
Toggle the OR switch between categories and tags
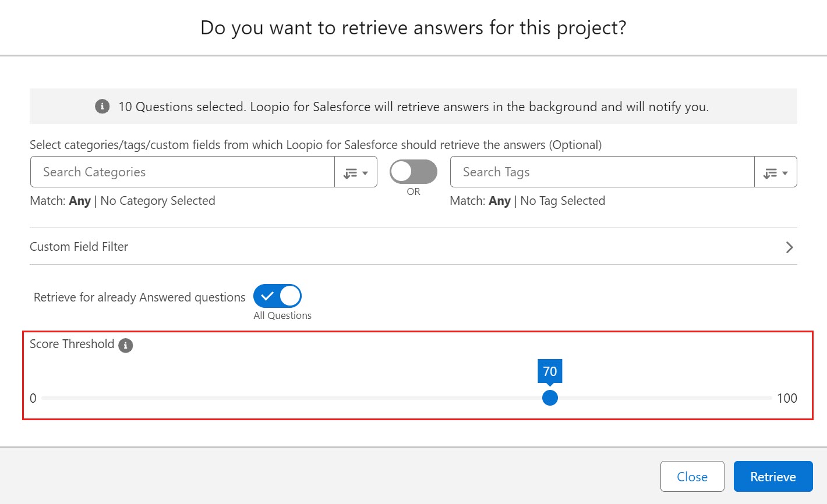click(x=413, y=172)
